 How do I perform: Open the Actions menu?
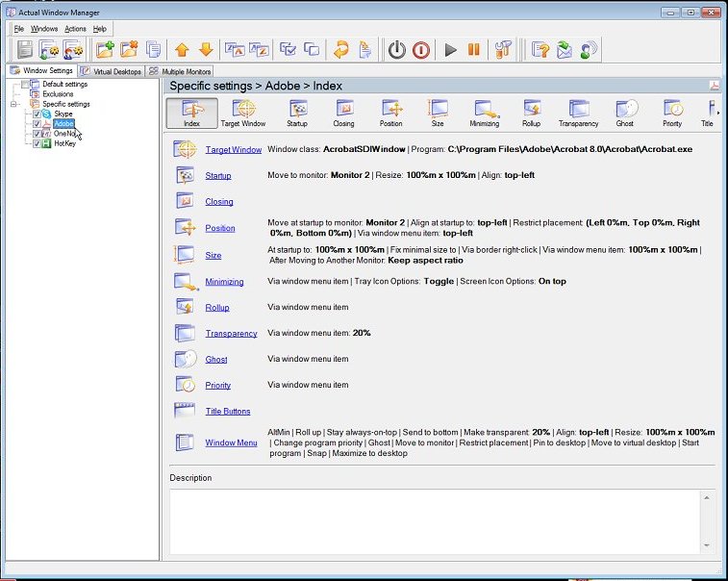point(75,29)
